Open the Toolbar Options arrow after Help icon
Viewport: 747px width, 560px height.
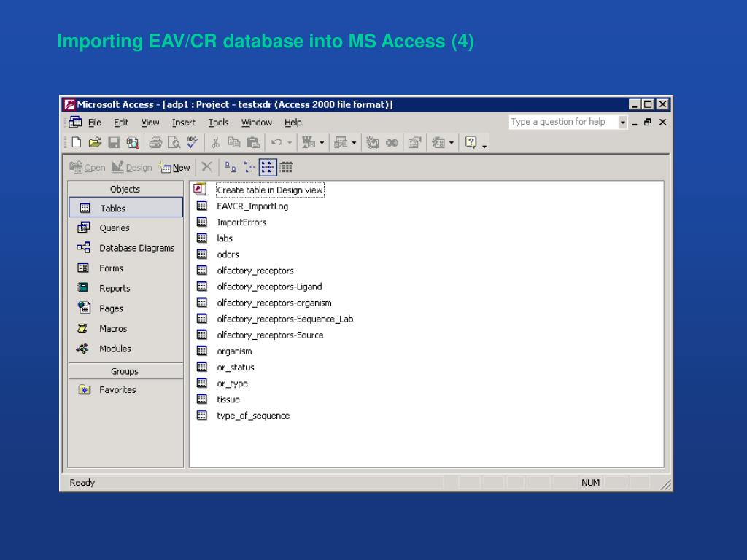484,146
